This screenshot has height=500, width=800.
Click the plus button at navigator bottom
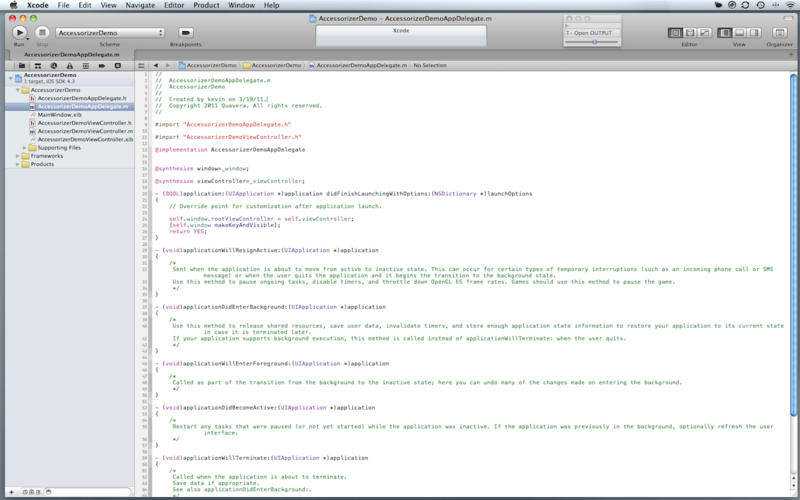(x=12, y=492)
